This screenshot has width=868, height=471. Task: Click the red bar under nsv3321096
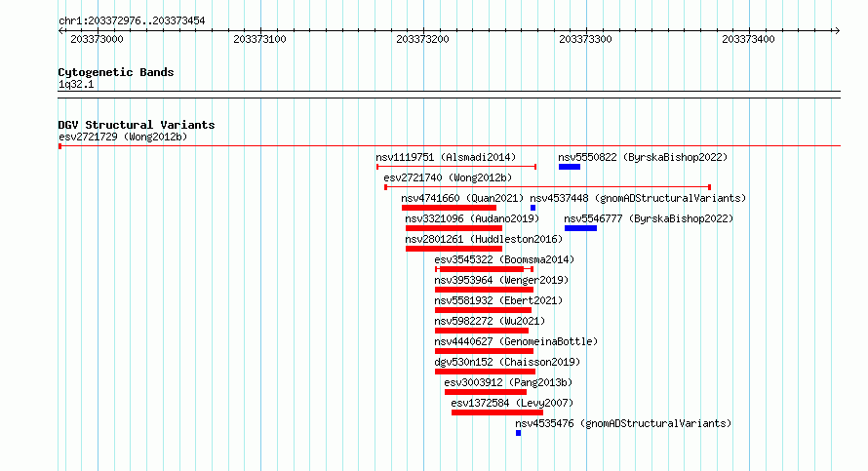[454, 228]
